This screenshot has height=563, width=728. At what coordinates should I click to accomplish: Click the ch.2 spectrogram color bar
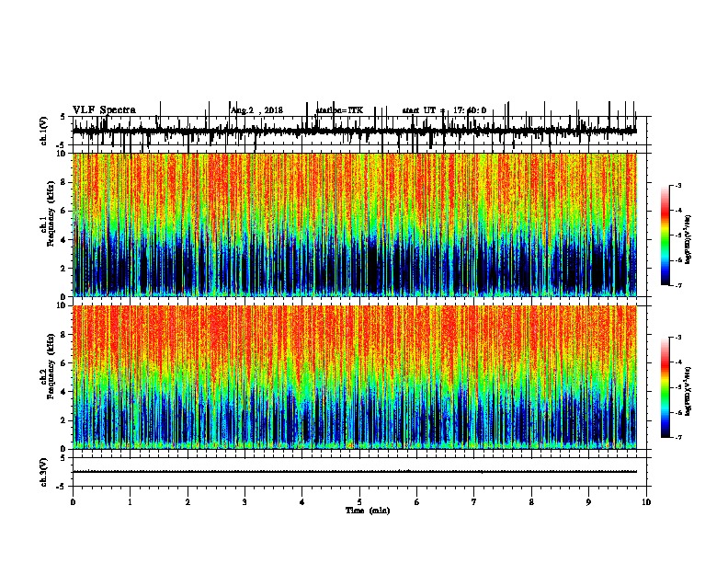pos(665,387)
